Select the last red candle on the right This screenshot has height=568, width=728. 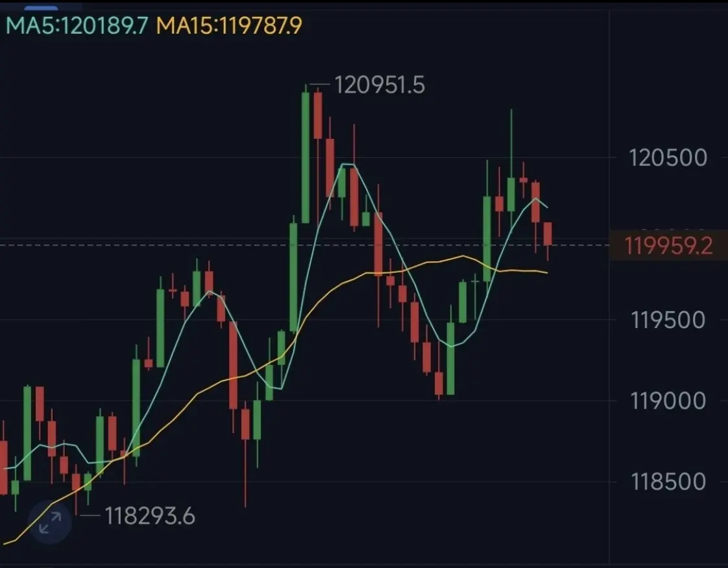548,233
